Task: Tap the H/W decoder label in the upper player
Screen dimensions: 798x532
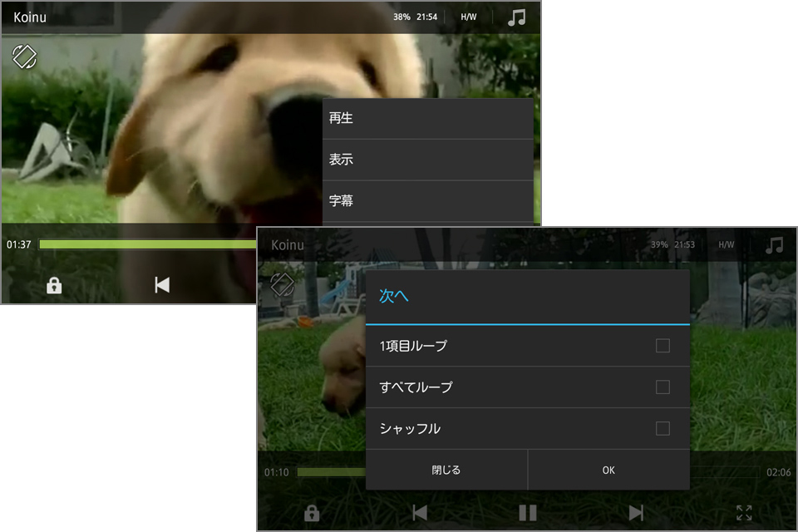Action: click(x=469, y=17)
